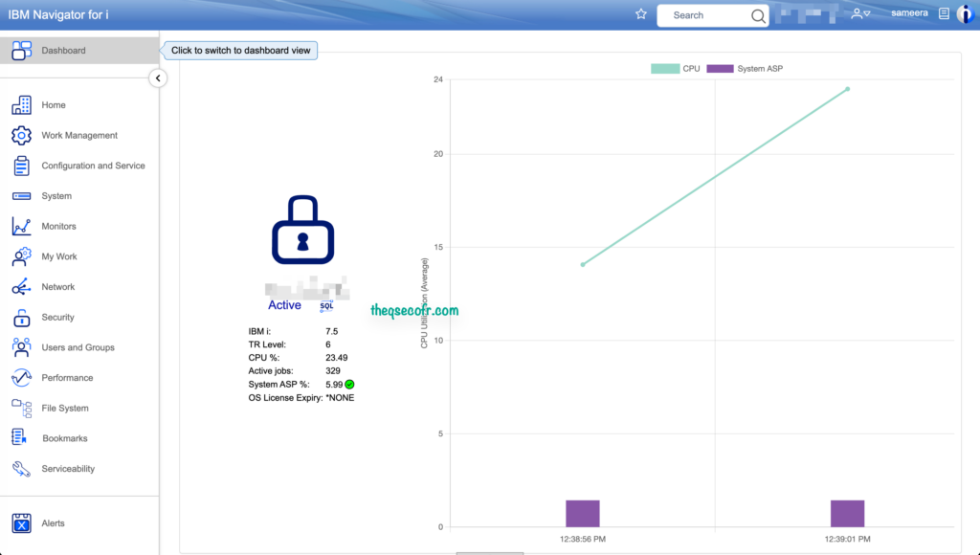Click the System ASP bar at 12:39:01 PM
This screenshot has width=980, height=555.
tap(848, 514)
